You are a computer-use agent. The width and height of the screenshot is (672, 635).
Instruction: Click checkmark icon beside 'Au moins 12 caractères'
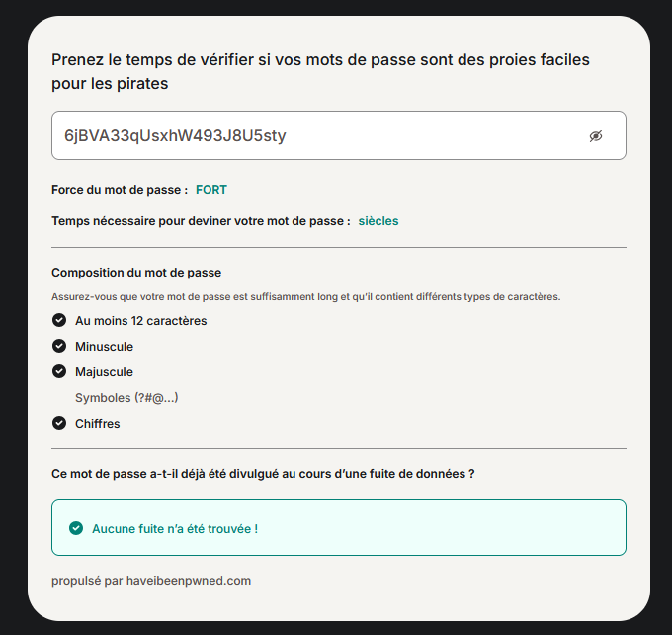pyautogui.click(x=59, y=320)
